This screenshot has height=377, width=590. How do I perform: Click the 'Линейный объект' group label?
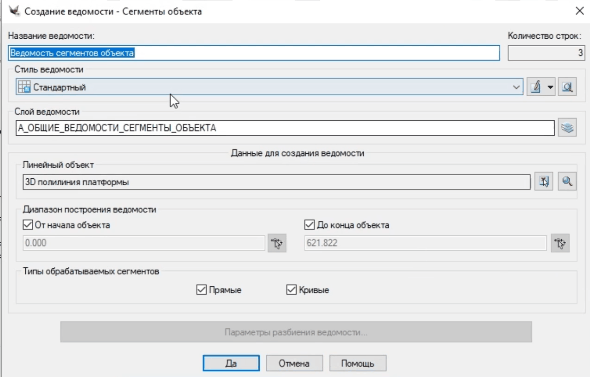(x=58, y=165)
